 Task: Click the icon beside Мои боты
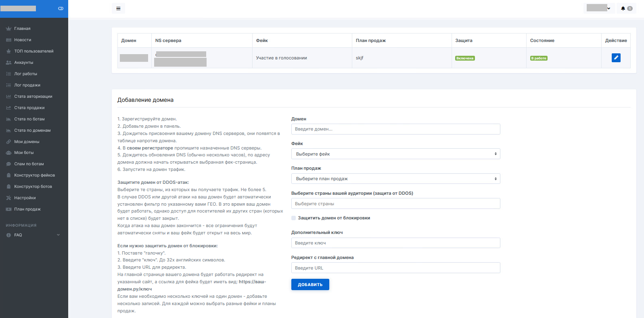click(x=8, y=153)
